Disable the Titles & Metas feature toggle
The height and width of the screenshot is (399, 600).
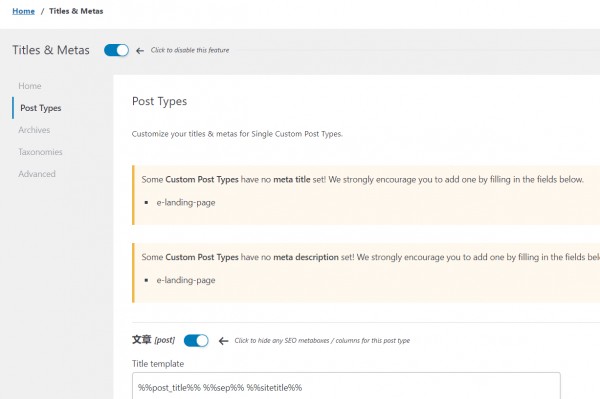116,50
